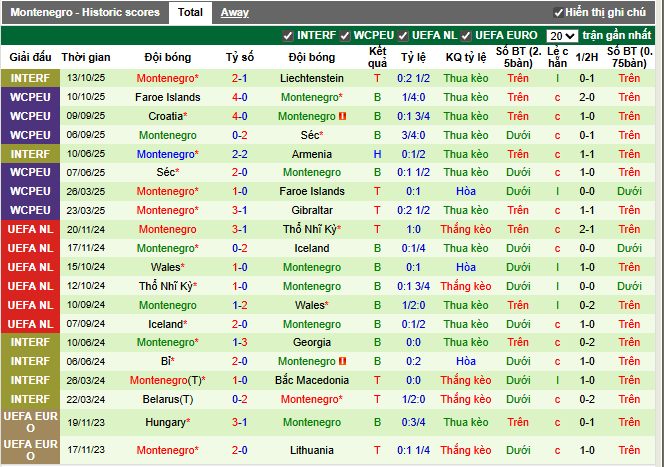Uncheck the WCPEU filter checkbox
This screenshot has height=467, width=664.
tap(345, 36)
